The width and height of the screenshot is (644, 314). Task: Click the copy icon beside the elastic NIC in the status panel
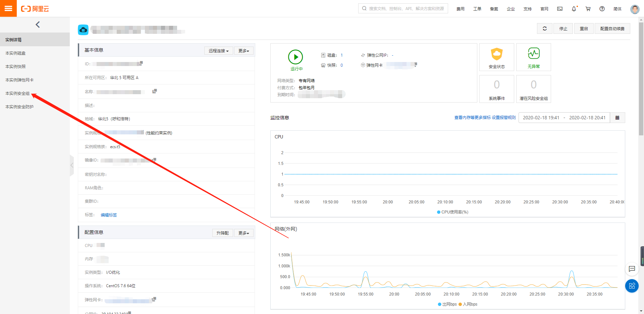pyautogui.click(x=416, y=64)
